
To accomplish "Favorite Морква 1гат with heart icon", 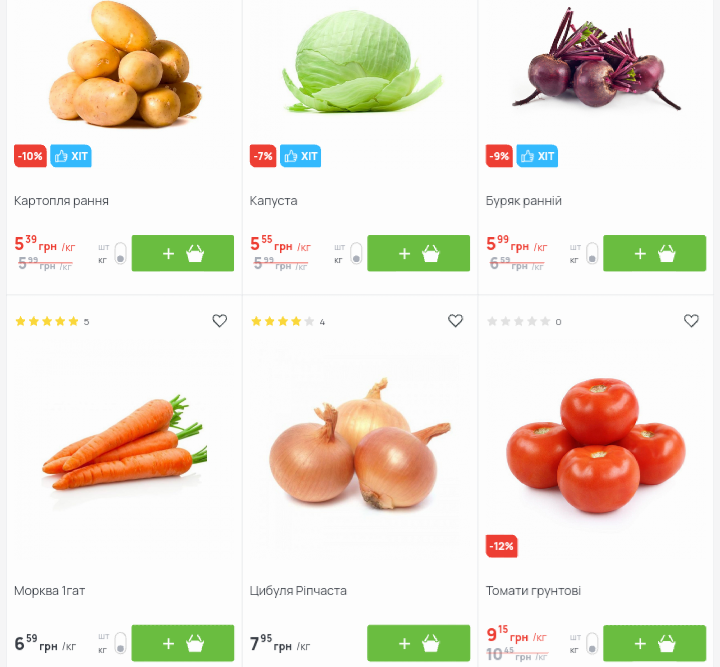I will [x=219, y=320].
